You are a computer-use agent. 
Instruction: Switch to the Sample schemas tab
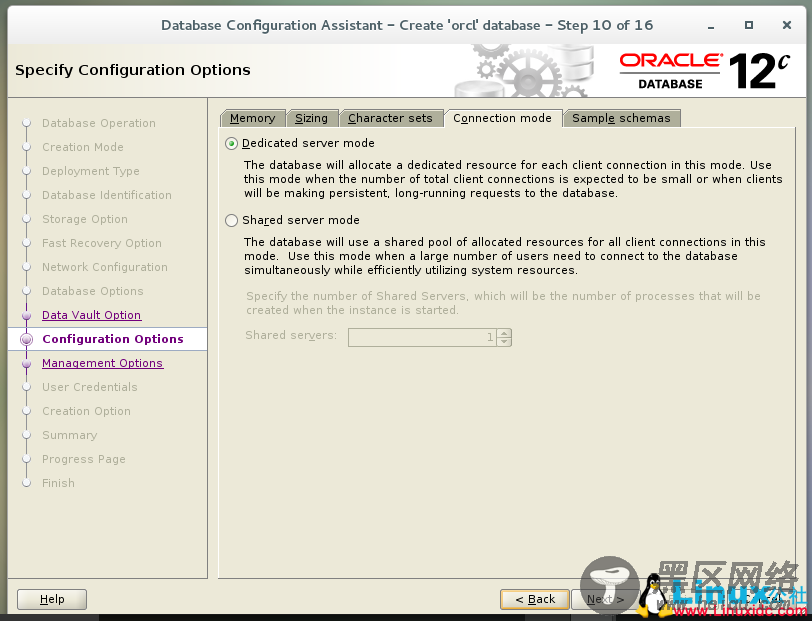(x=621, y=118)
